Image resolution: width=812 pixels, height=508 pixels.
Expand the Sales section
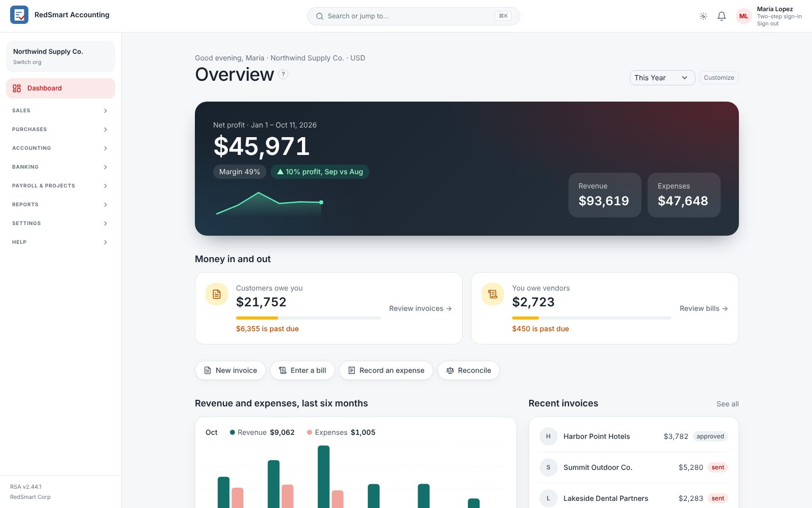[x=60, y=111]
